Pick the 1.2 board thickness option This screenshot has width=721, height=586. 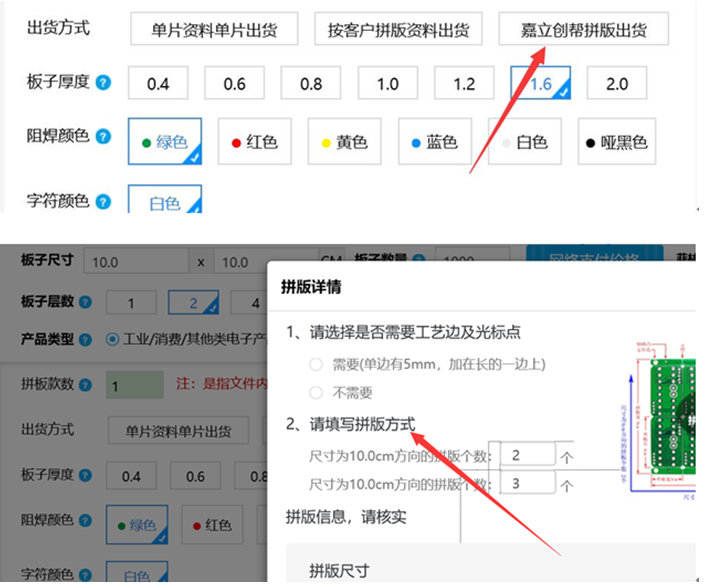(464, 84)
